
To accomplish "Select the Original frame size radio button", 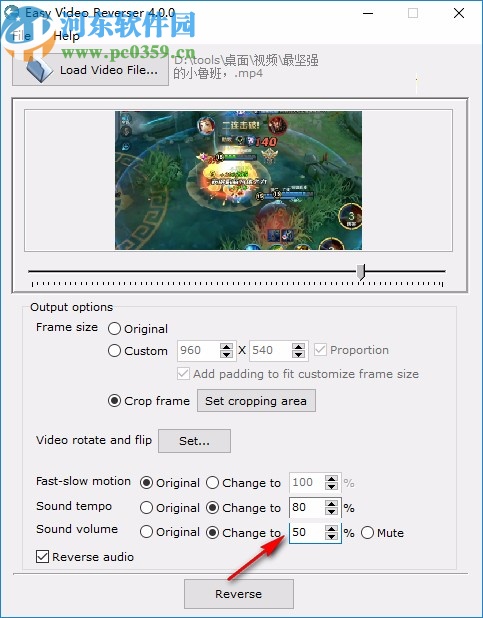I will [138, 329].
